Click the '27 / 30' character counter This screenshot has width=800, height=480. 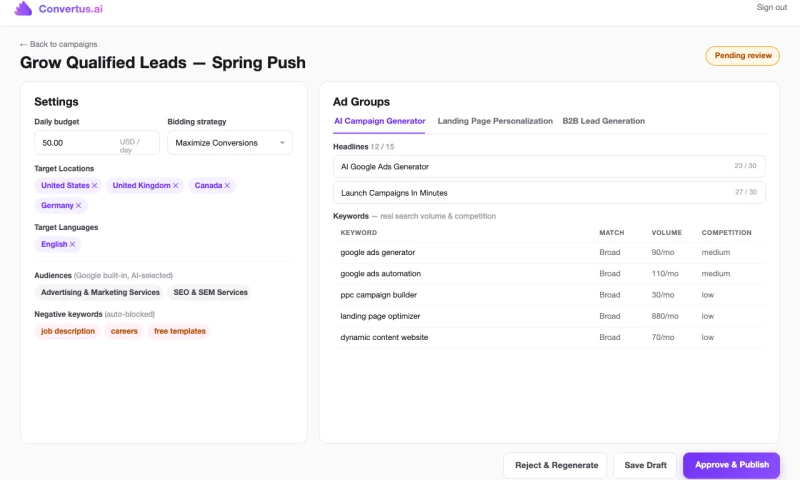pos(745,192)
